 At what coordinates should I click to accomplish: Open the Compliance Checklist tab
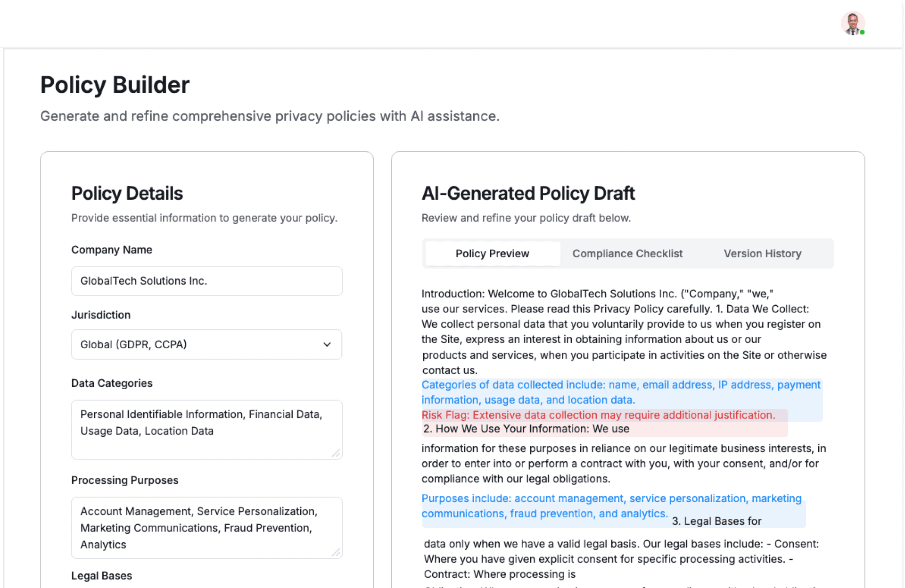click(627, 253)
